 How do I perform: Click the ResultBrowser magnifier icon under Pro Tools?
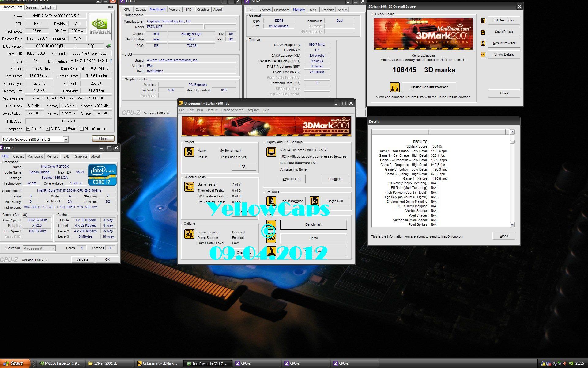click(x=271, y=201)
